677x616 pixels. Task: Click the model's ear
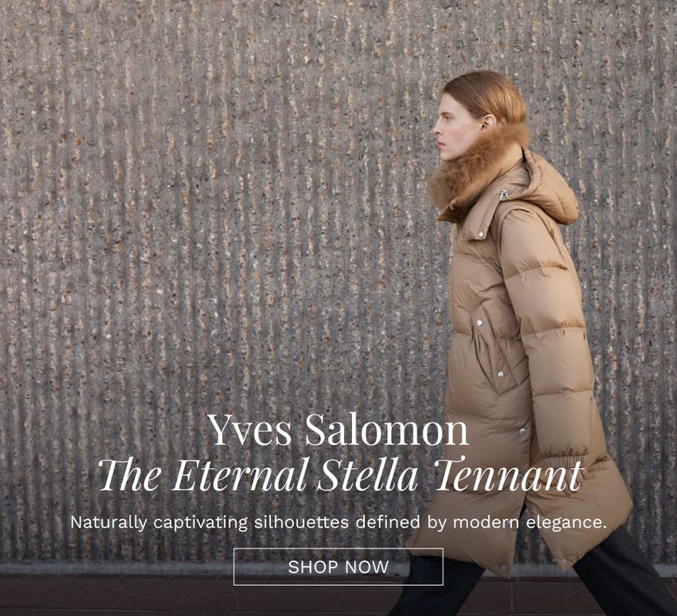(x=488, y=123)
